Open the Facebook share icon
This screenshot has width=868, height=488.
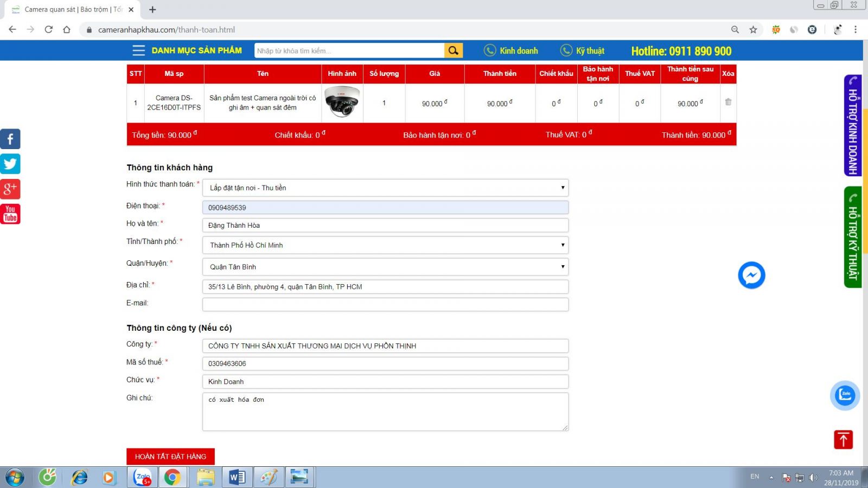pos(10,139)
